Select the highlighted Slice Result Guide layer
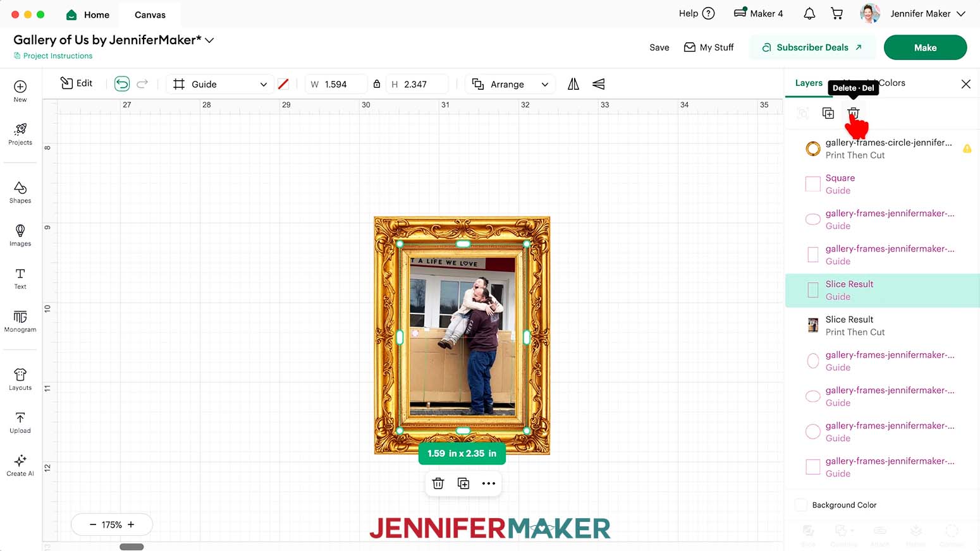The image size is (980, 551). point(882,290)
